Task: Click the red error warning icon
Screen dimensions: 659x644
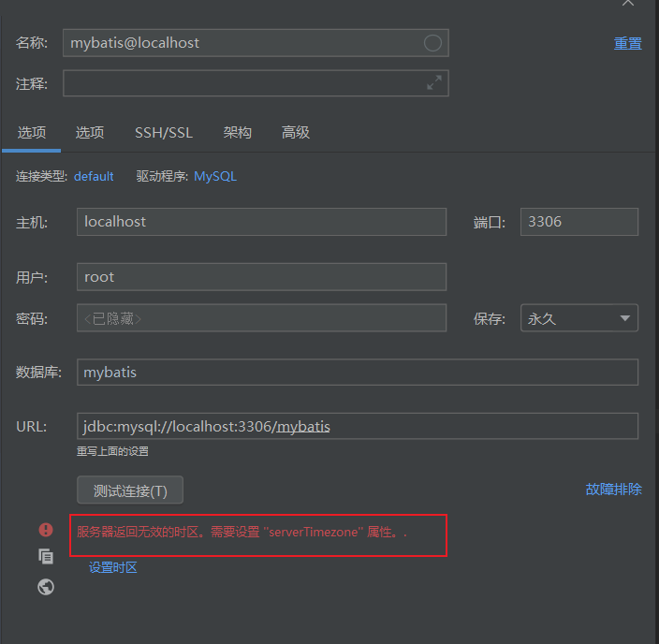Action: 46,530
